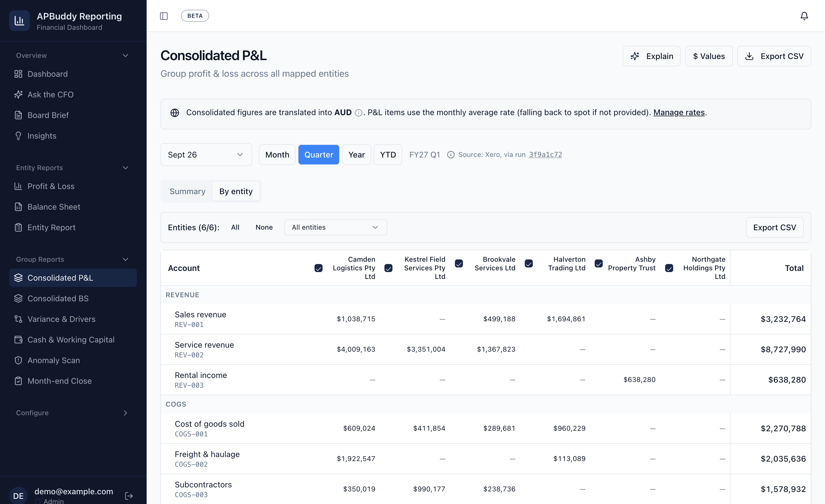Click the $ Values button

click(708, 56)
